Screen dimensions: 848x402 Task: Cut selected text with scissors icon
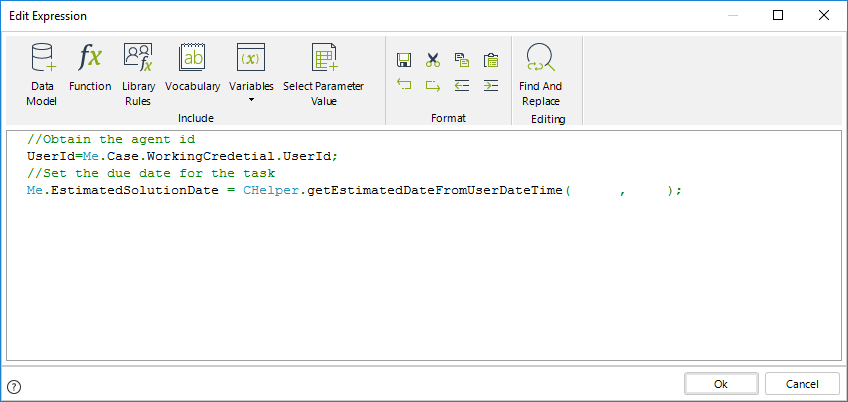pos(433,60)
